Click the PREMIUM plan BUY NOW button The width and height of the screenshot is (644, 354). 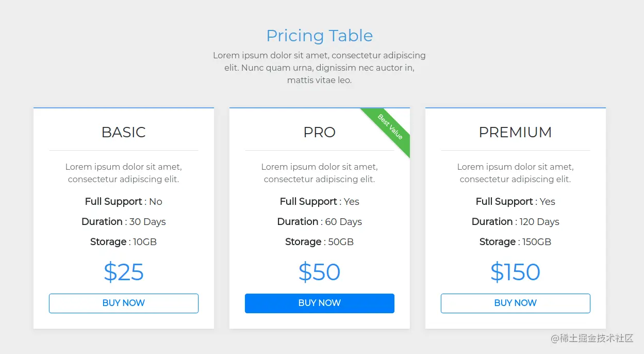pyautogui.click(x=515, y=303)
